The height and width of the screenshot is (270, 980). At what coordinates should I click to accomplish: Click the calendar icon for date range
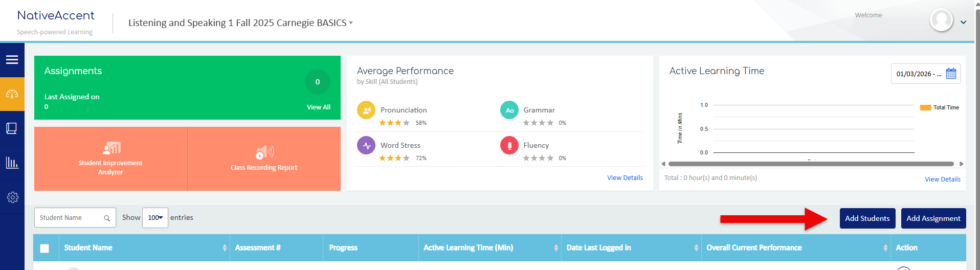(x=951, y=74)
